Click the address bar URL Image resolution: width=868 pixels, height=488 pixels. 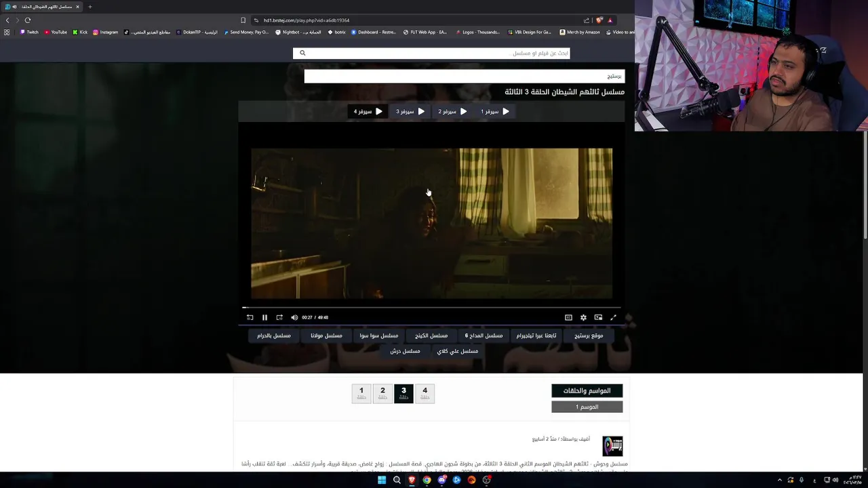[x=307, y=20]
